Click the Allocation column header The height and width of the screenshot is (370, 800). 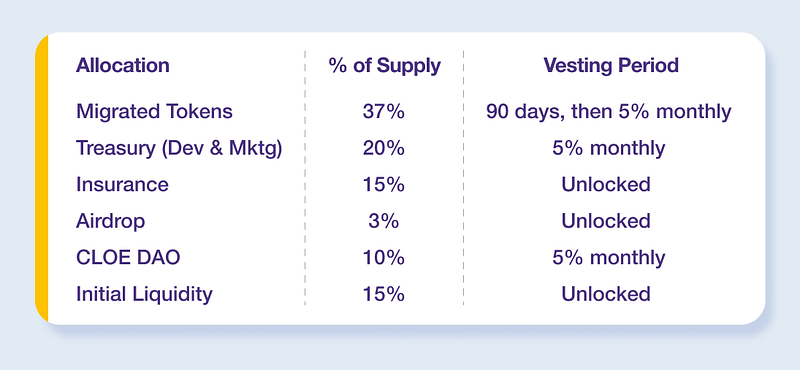click(x=122, y=65)
